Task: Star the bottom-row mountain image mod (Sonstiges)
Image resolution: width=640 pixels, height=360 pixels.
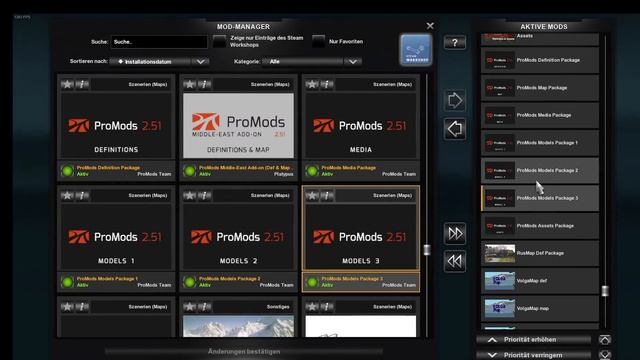Action: tap(190, 307)
